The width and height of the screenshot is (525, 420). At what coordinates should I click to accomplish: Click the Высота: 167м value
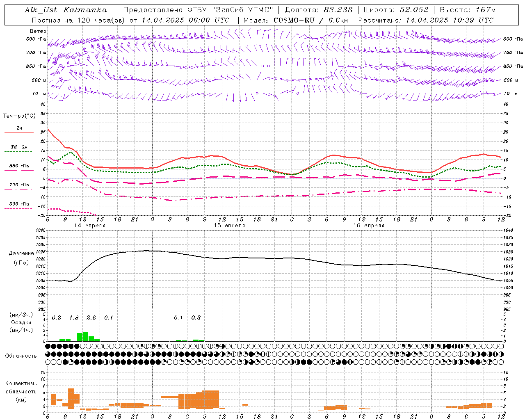point(468,10)
